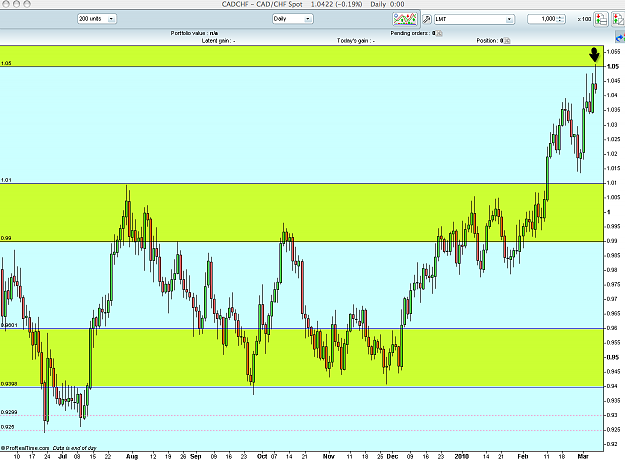Image resolution: width=625 pixels, height=460 pixels.
Task: Click the 2010 label on time axis
Action: [x=462, y=456]
